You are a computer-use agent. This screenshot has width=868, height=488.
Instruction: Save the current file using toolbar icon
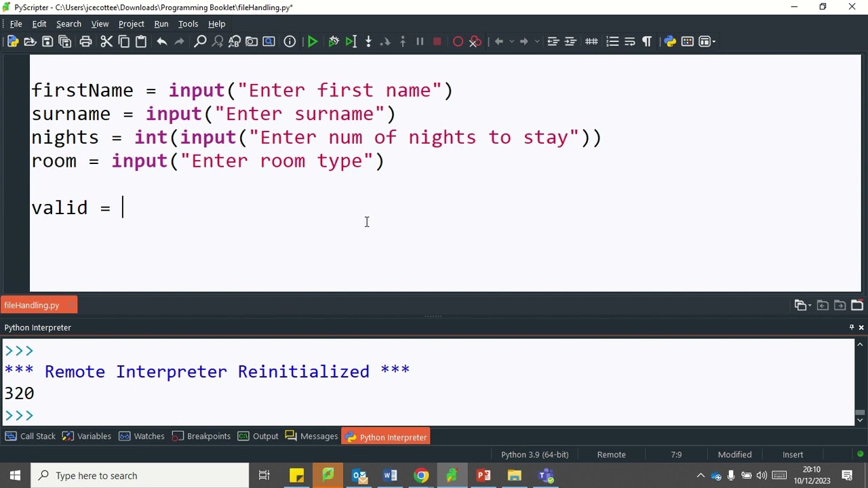click(47, 41)
